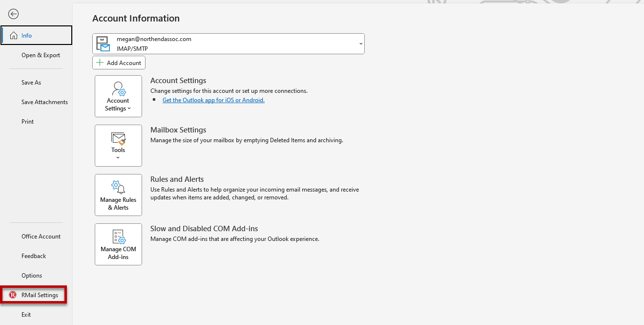Click the RMail red R logo icon
Viewport: 644px width, 325px height.
pos(13,295)
